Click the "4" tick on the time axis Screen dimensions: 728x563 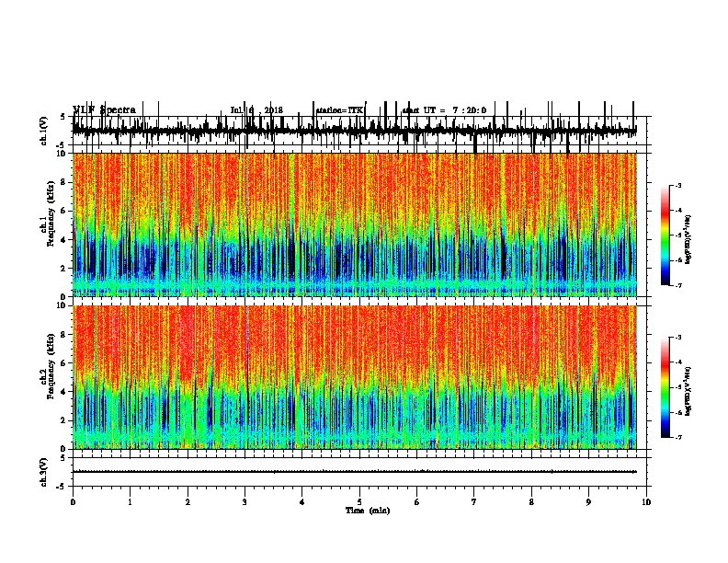point(302,502)
